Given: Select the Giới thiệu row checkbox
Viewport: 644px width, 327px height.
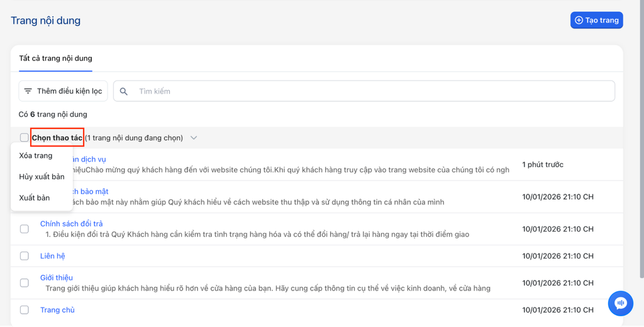Looking at the screenshot, I should point(24,283).
